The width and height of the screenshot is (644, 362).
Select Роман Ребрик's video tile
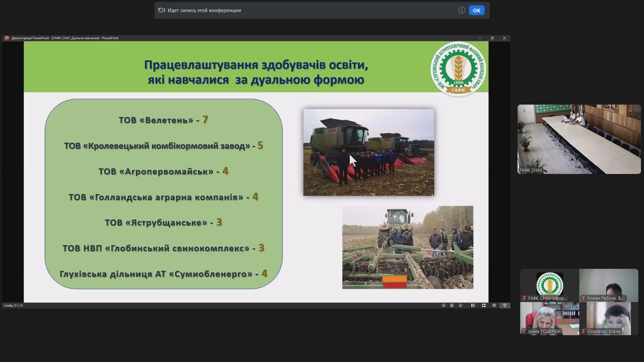point(609,285)
